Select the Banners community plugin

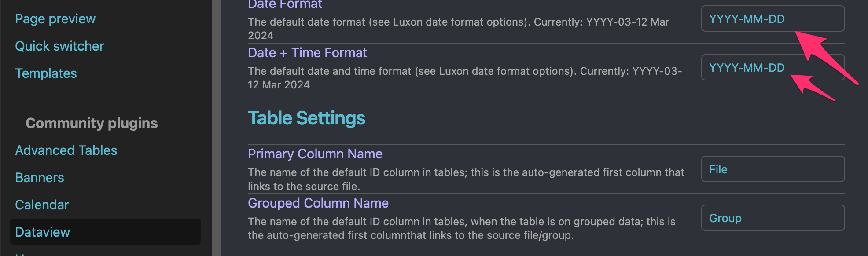(40, 178)
